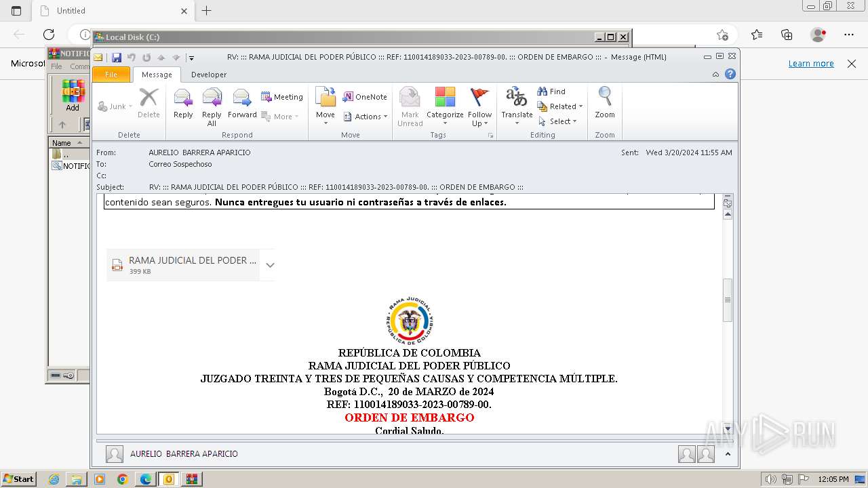Go to previous item arrow in quick access
868x488 pixels.
[161, 58]
